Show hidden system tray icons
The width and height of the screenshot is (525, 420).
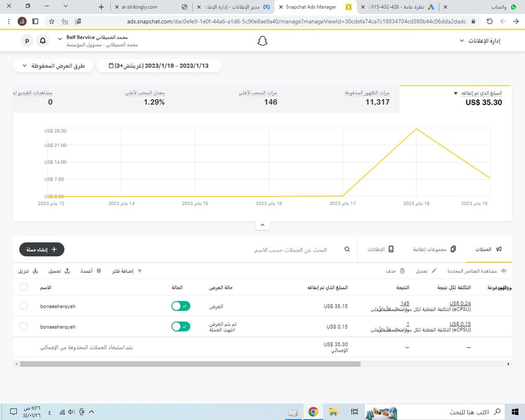pyautogui.click(x=91, y=412)
